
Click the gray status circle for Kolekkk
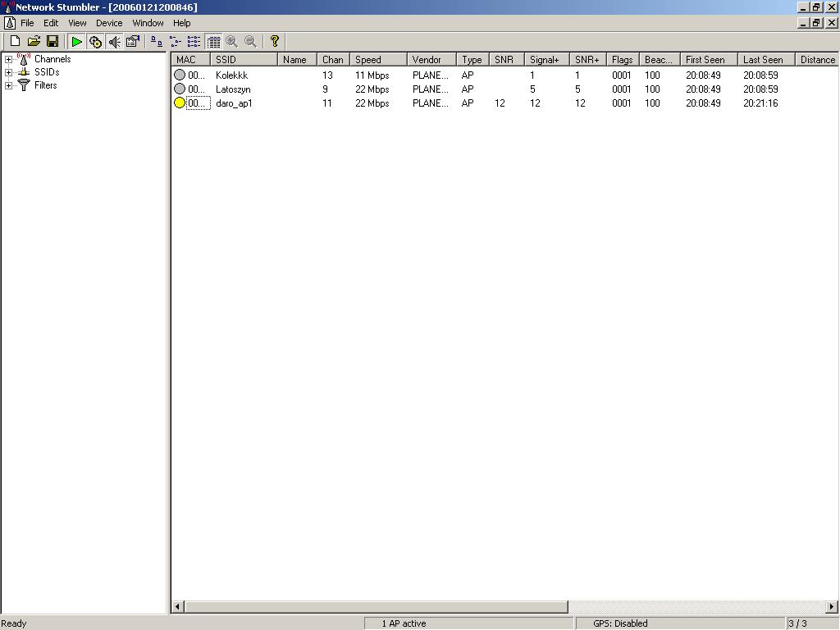[x=180, y=75]
